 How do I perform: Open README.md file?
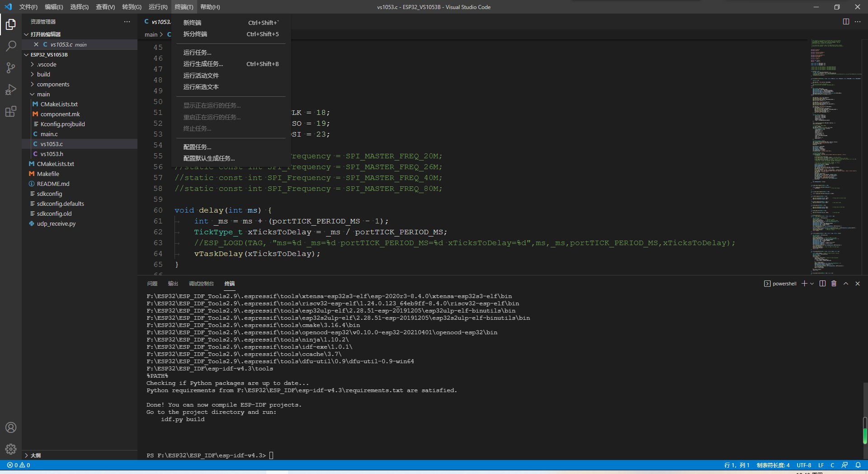point(80,184)
